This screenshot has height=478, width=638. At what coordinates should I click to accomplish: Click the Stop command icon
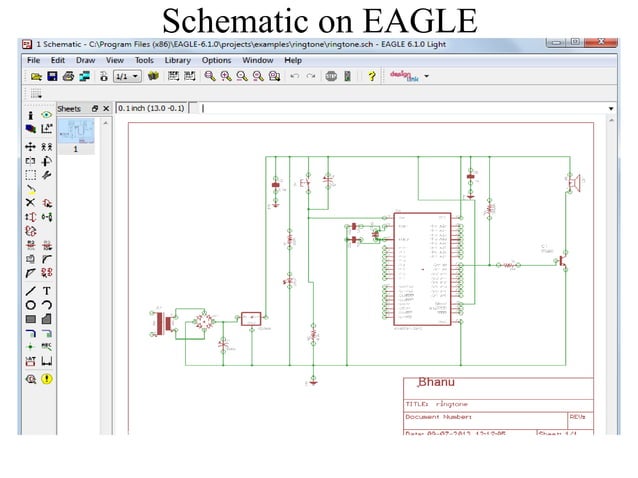(331, 76)
